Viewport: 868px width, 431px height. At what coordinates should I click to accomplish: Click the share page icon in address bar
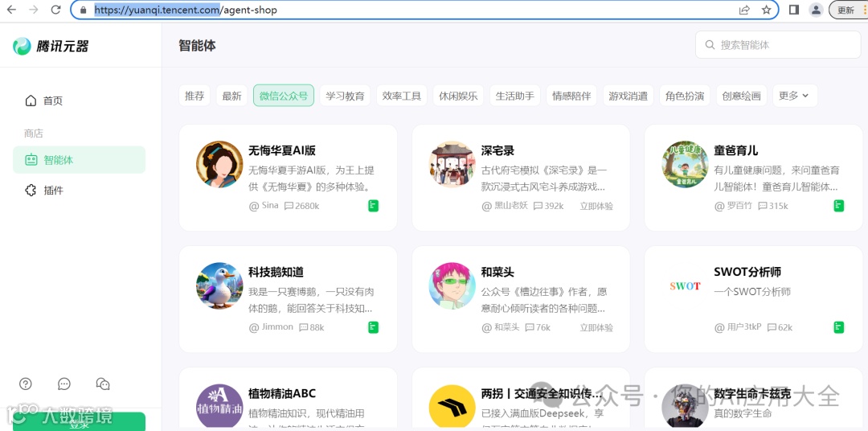pyautogui.click(x=744, y=10)
